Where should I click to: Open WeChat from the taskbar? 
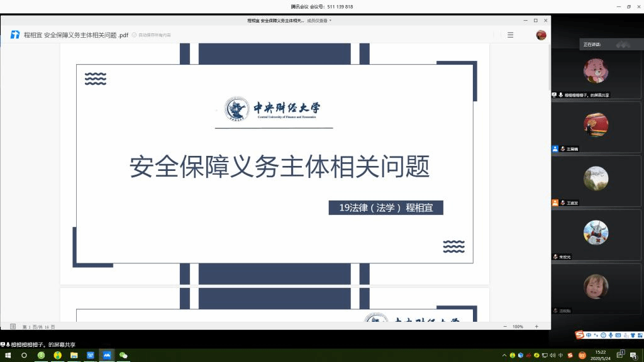point(123,355)
